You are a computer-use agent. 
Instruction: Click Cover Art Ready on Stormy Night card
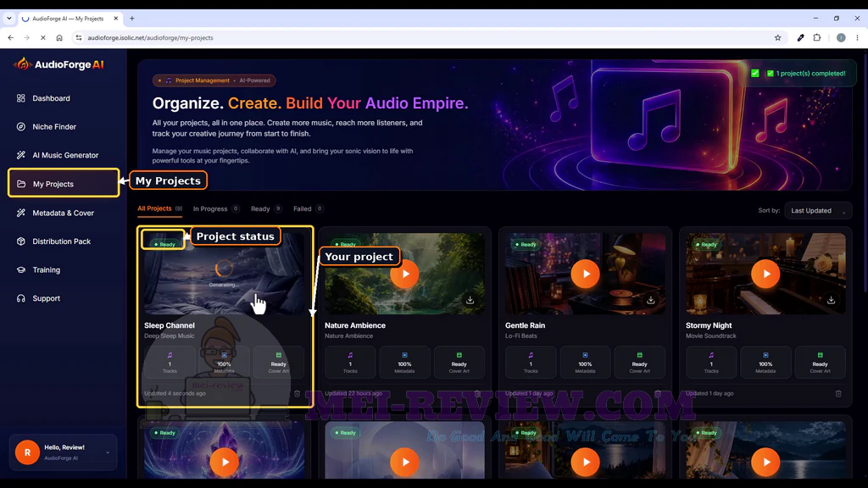click(x=820, y=363)
